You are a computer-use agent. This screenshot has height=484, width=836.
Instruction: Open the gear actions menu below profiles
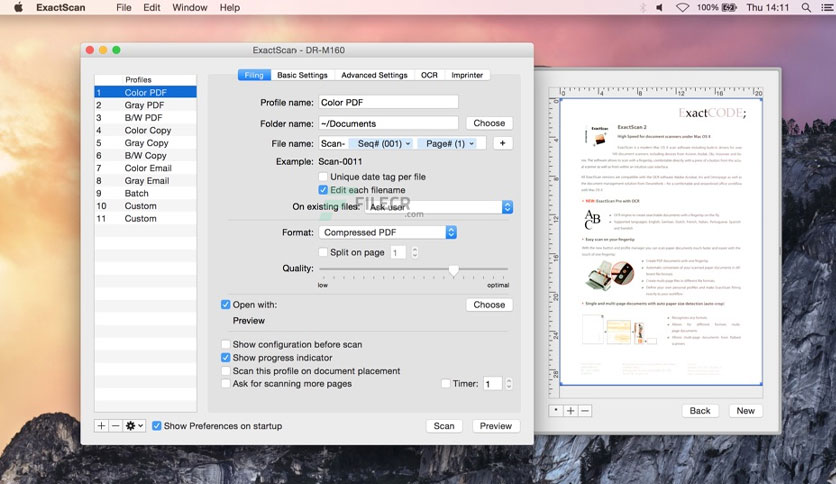click(x=134, y=426)
